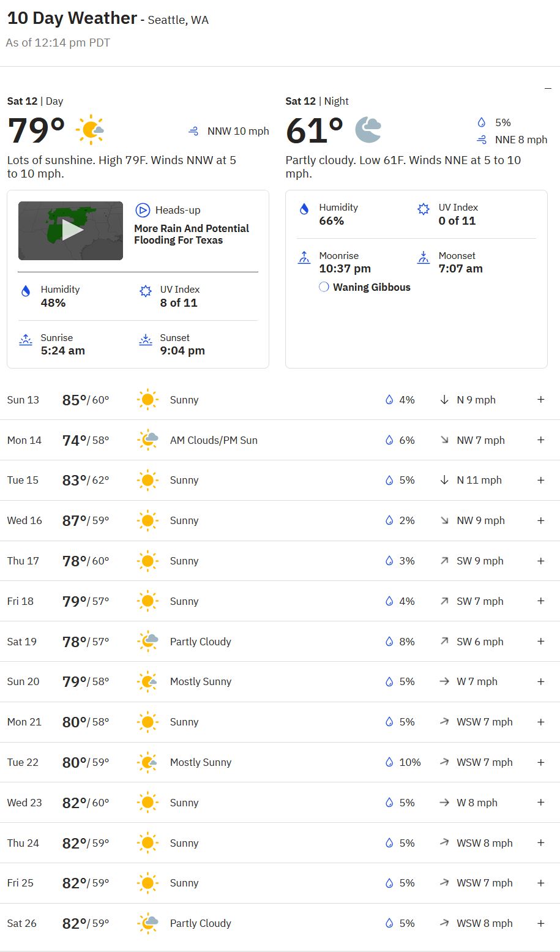Viewport: 560px width, 952px height.
Task: Click Sat 26 Partly Cloudy weather icon
Action: (147, 923)
